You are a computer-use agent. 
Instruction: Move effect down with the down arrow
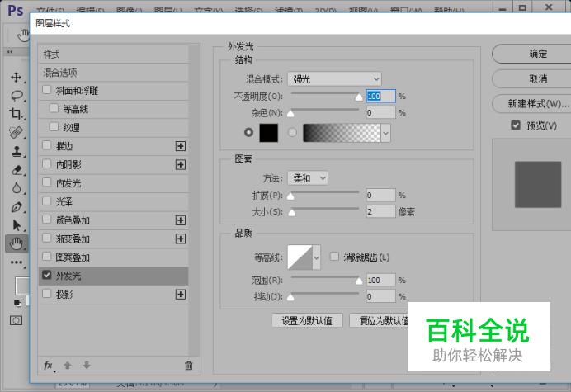pos(87,365)
